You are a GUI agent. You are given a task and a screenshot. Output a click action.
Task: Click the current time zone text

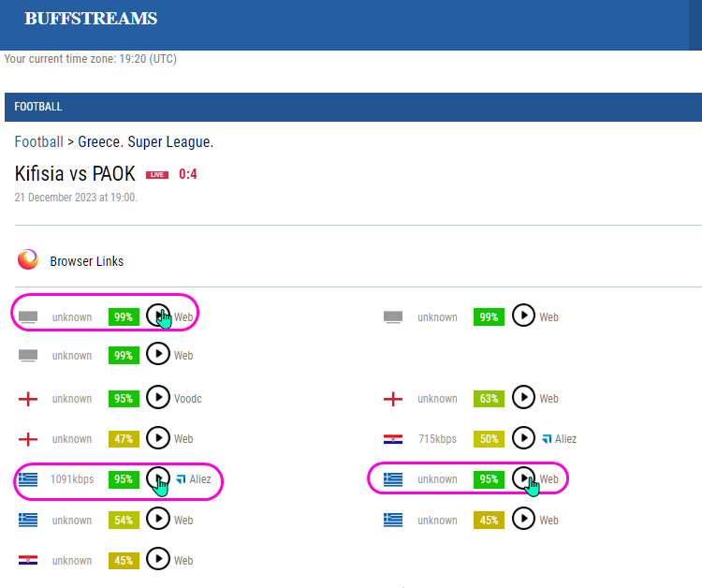[91, 59]
